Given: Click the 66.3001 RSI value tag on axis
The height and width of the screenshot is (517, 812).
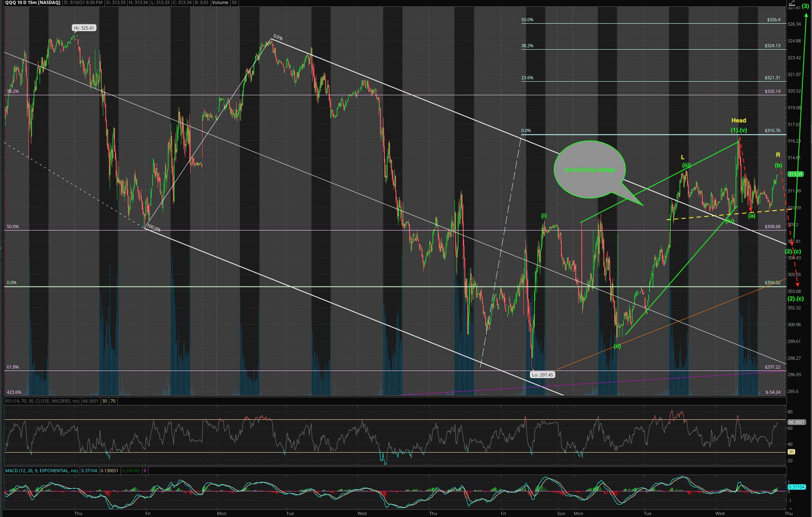Looking at the screenshot, I should (x=796, y=422).
